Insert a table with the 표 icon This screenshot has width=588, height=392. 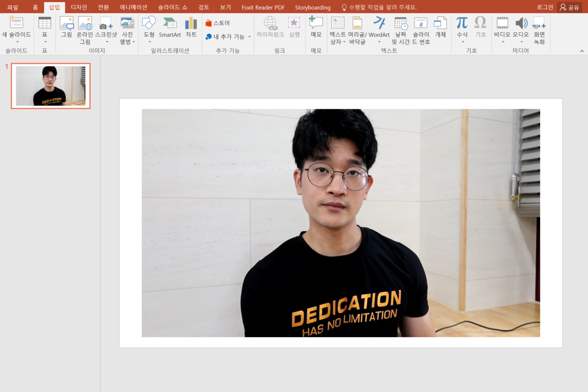45,23
